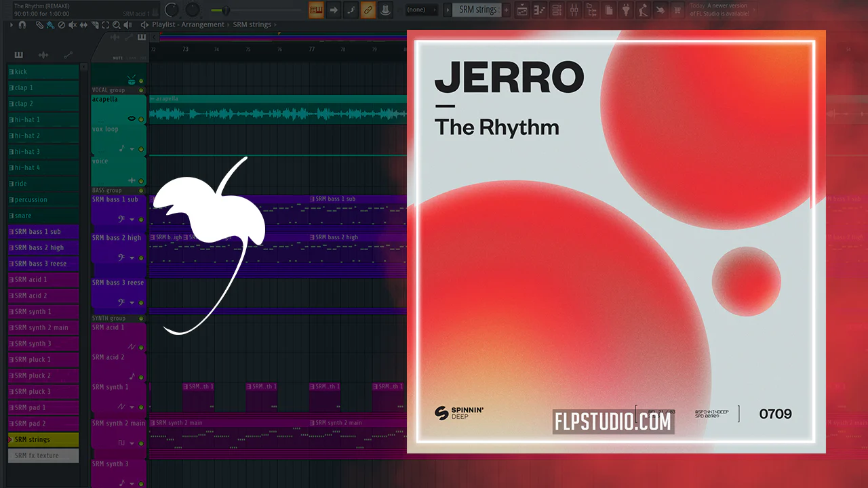Viewport: 868px width, 488px height.
Task: Select the SRM strings pattern in the picker
Action: click(43, 440)
